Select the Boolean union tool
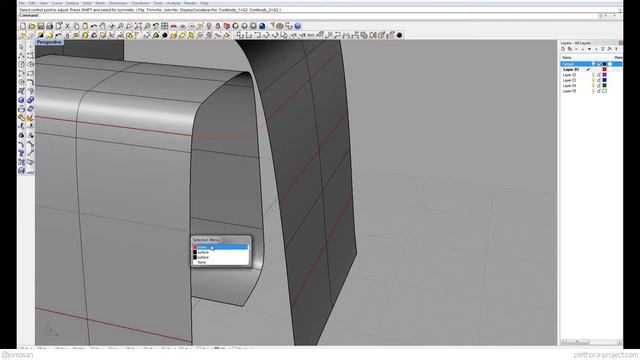The width and height of the screenshot is (640, 360). click(30, 100)
